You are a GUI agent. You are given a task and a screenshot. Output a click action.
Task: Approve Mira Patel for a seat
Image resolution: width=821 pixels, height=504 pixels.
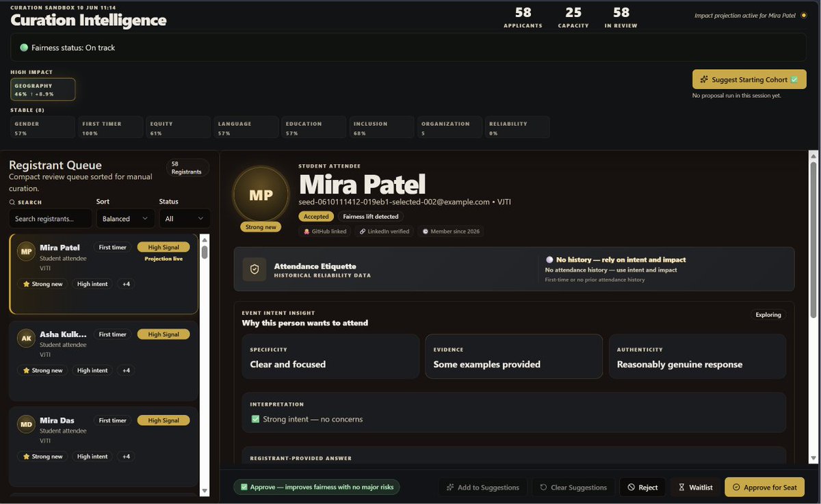[764, 488]
